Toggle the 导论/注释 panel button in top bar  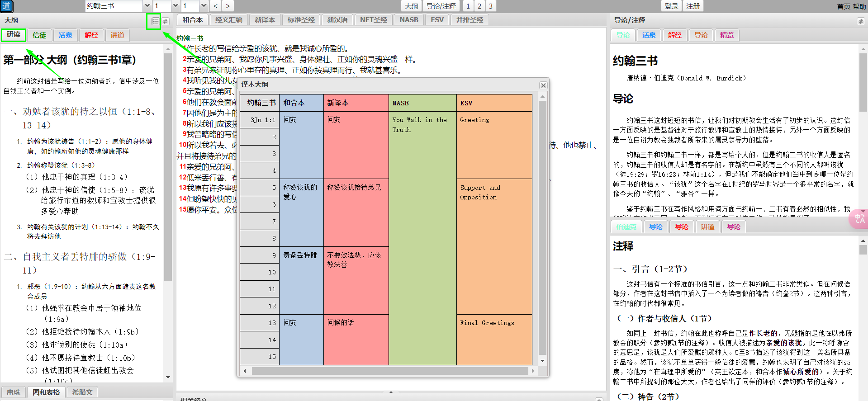coord(441,6)
